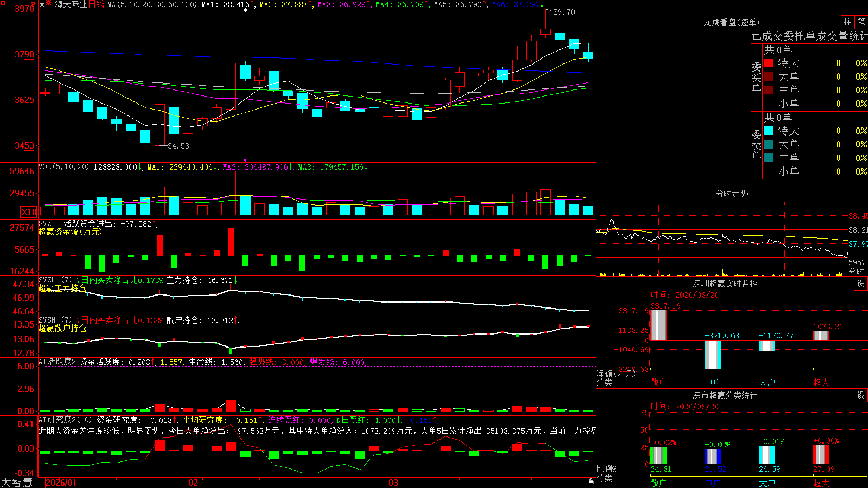Image resolution: width=868 pixels, height=488 pixels.
Task: Click the AI研究度2(10) indicator title
Action: pyautogui.click(x=65, y=420)
